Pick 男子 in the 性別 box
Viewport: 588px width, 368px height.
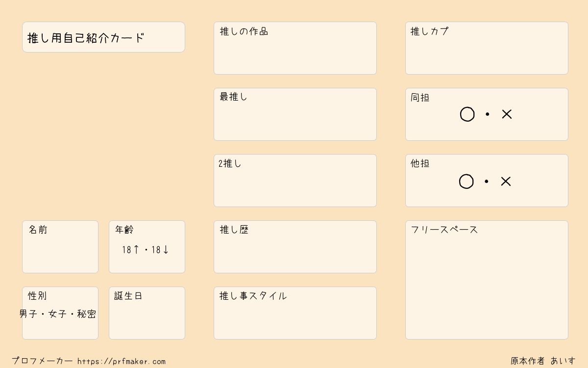tap(28, 314)
